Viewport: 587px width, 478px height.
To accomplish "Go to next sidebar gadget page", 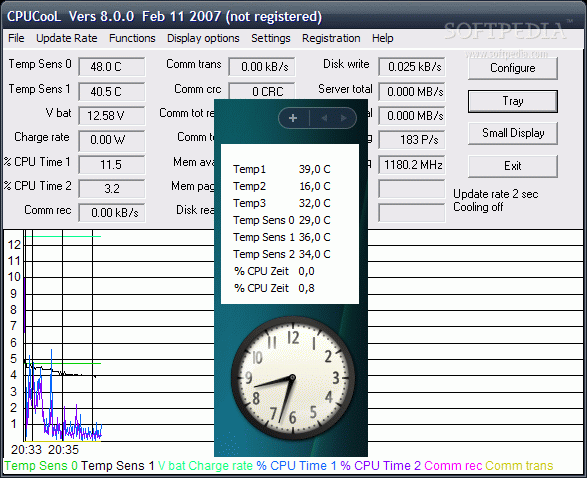I will (343, 118).
